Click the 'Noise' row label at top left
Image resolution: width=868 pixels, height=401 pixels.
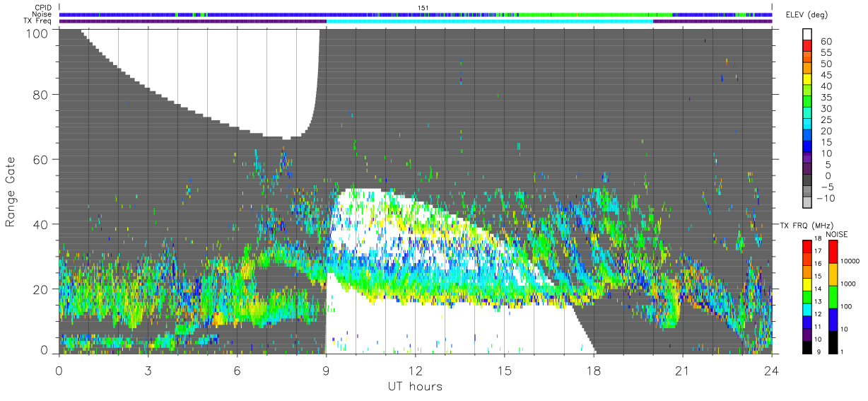[43, 14]
